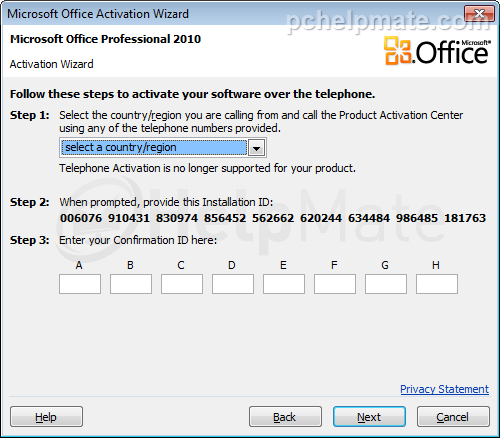Select the 'select a country/region' combo box
Image resolution: width=500 pixels, height=438 pixels.
163,148
